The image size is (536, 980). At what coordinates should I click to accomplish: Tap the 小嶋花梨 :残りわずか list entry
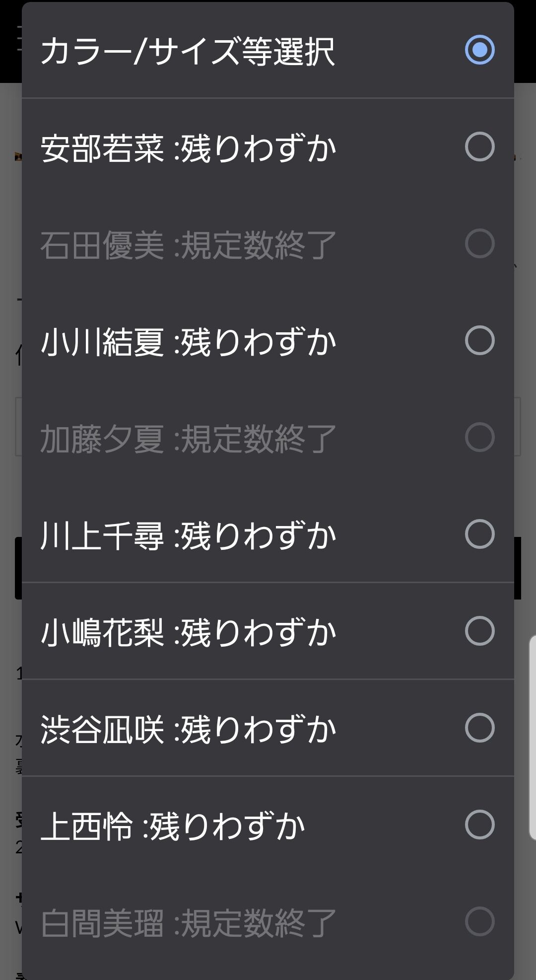[x=189, y=632]
